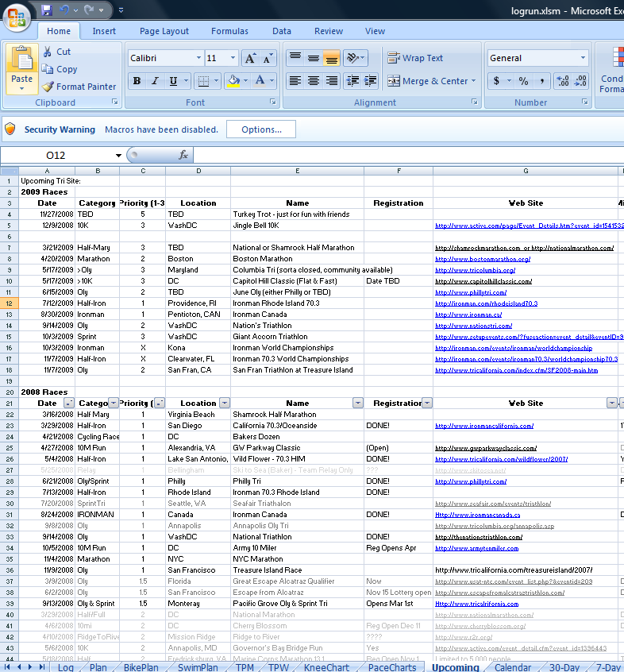Click the Cut scissors icon
Screen dimensions: 624x672
coord(48,52)
